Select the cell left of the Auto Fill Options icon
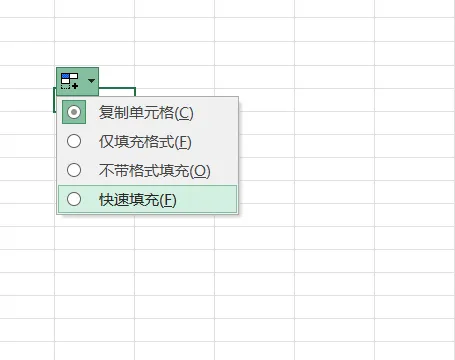Screen dimensions: 455x360 [x=27, y=77]
